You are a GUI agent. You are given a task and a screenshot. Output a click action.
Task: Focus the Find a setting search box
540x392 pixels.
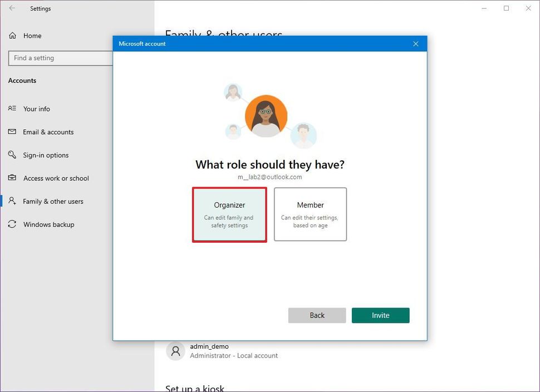[x=61, y=58]
